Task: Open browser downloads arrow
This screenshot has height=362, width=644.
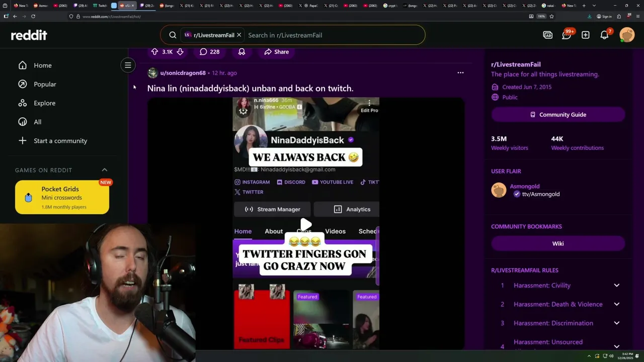Action: (x=590, y=16)
